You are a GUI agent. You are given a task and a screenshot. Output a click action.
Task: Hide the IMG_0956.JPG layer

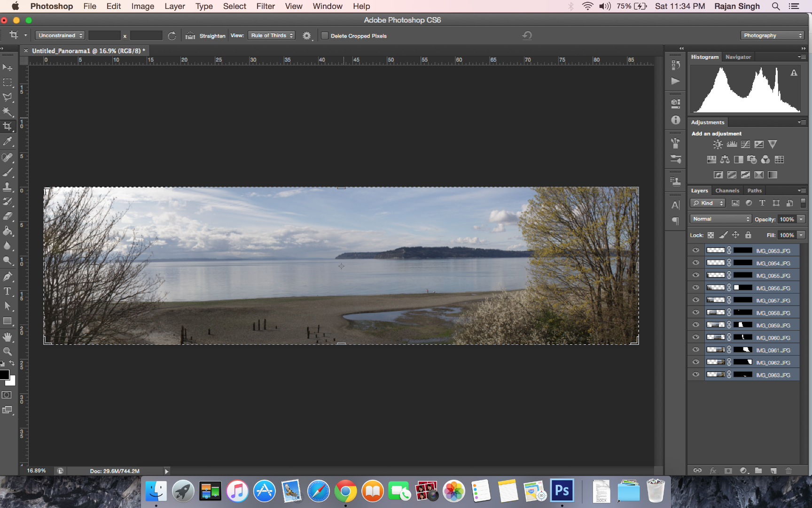pyautogui.click(x=696, y=288)
